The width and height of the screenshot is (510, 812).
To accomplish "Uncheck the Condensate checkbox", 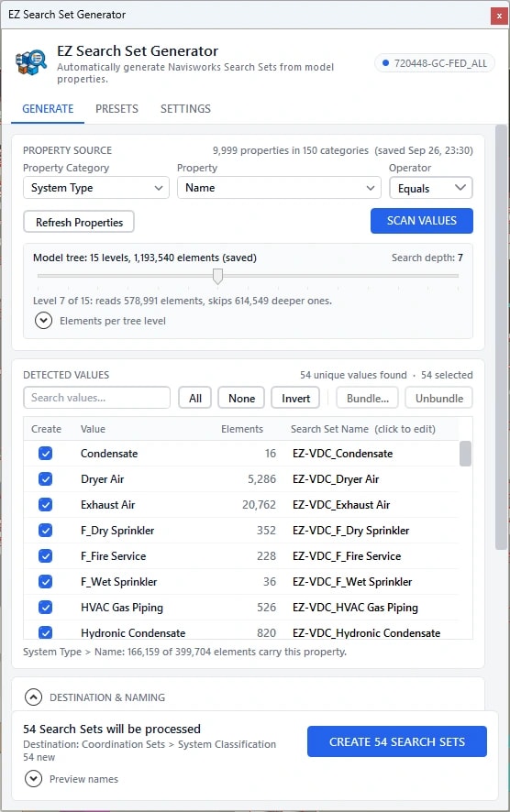I will [46, 454].
